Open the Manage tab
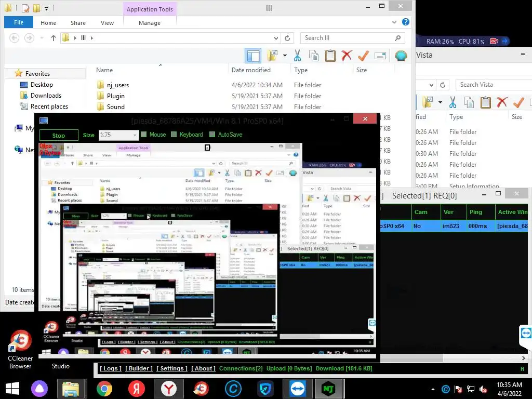 [150, 23]
